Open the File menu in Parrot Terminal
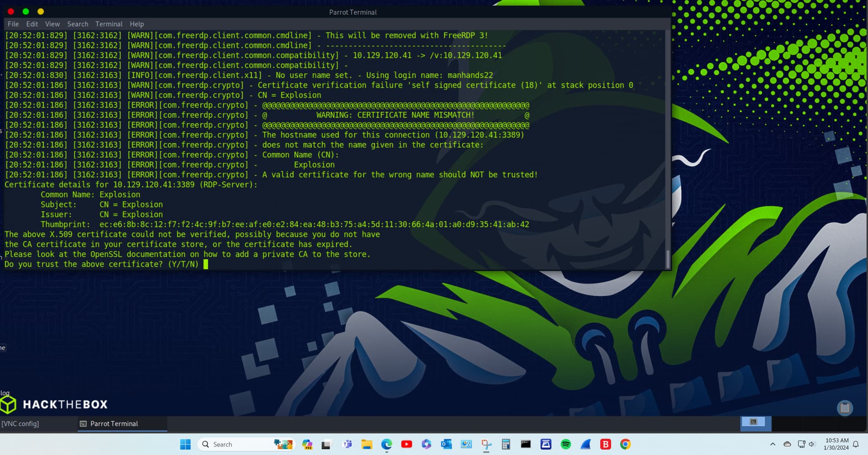The height and width of the screenshot is (455, 868). pos(13,24)
